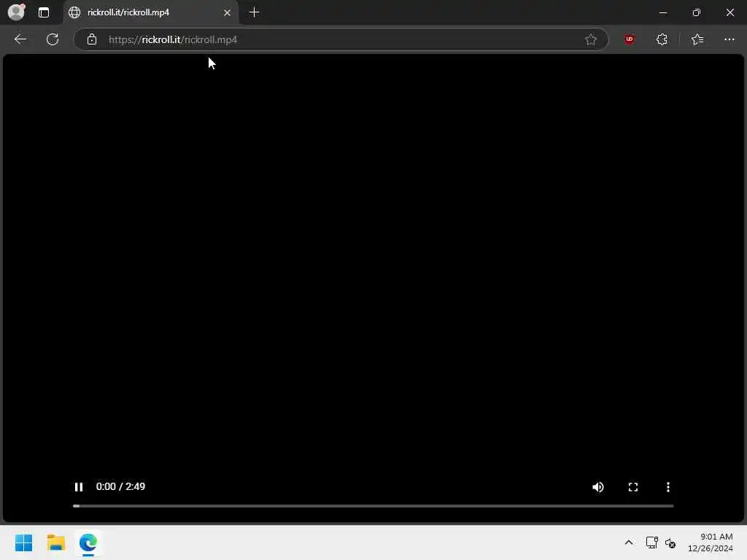Screen dimensions: 747x560
Task: Launch File Explorer from the taskbar
Action: (x=55, y=542)
